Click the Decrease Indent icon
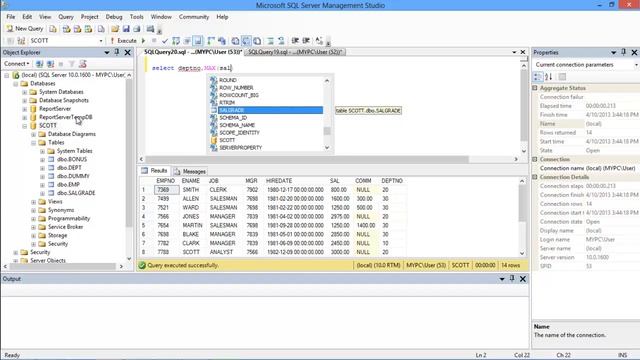This screenshot has height=360, width=640. (x=295, y=40)
